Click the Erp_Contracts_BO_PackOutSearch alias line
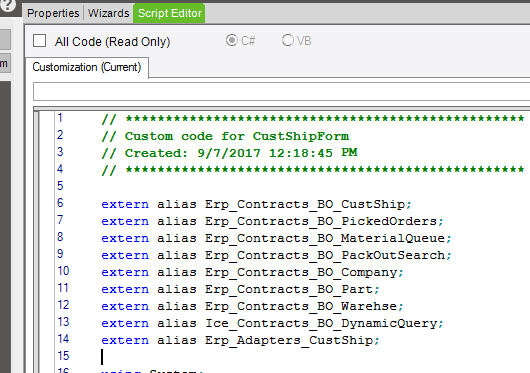This screenshot has height=373, width=530. tap(276, 255)
